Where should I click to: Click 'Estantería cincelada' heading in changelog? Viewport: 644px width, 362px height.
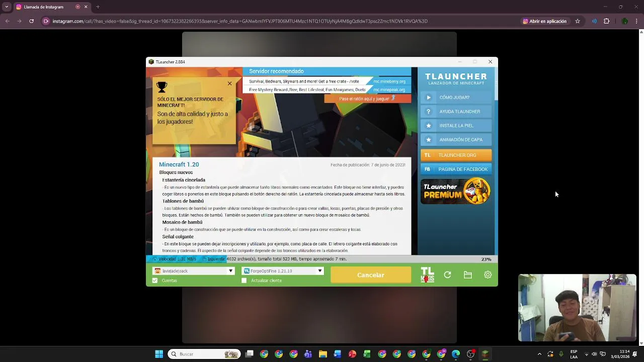coord(184,180)
